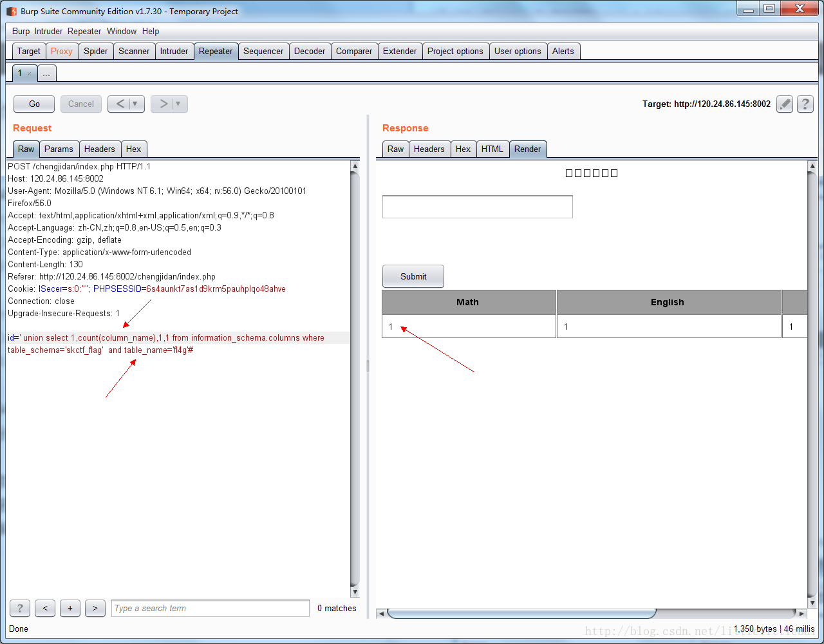Click the id= union select payload line
This screenshot has width=824, height=644.
[166, 337]
